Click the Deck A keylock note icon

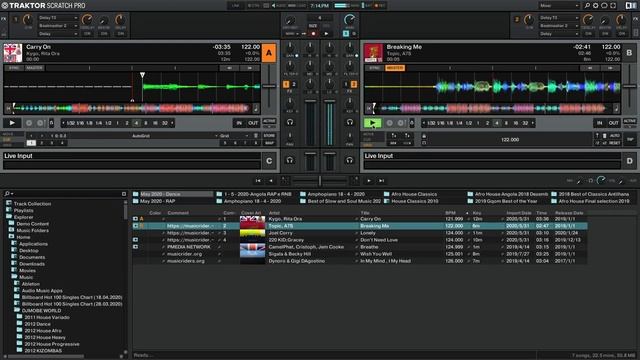[x=256, y=109]
